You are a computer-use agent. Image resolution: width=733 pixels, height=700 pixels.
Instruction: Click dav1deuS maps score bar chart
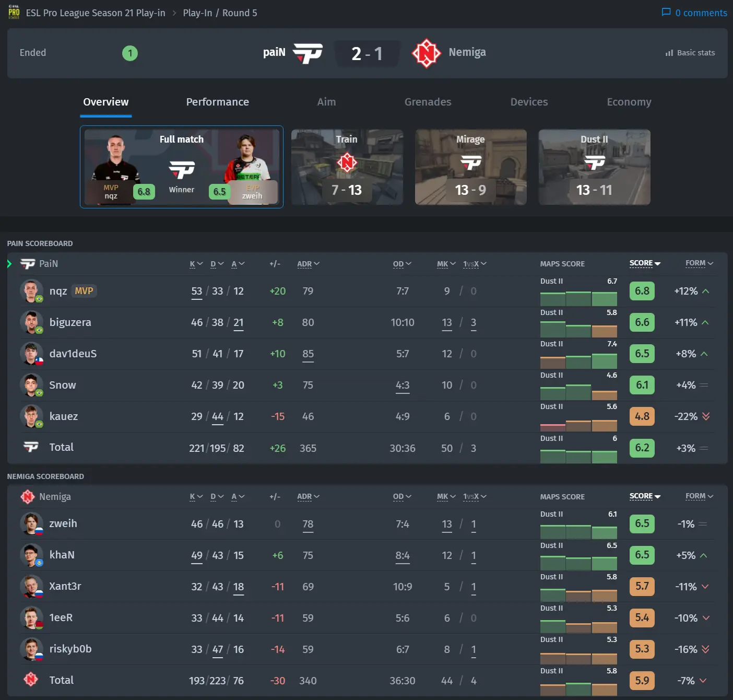[x=578, y=361]
